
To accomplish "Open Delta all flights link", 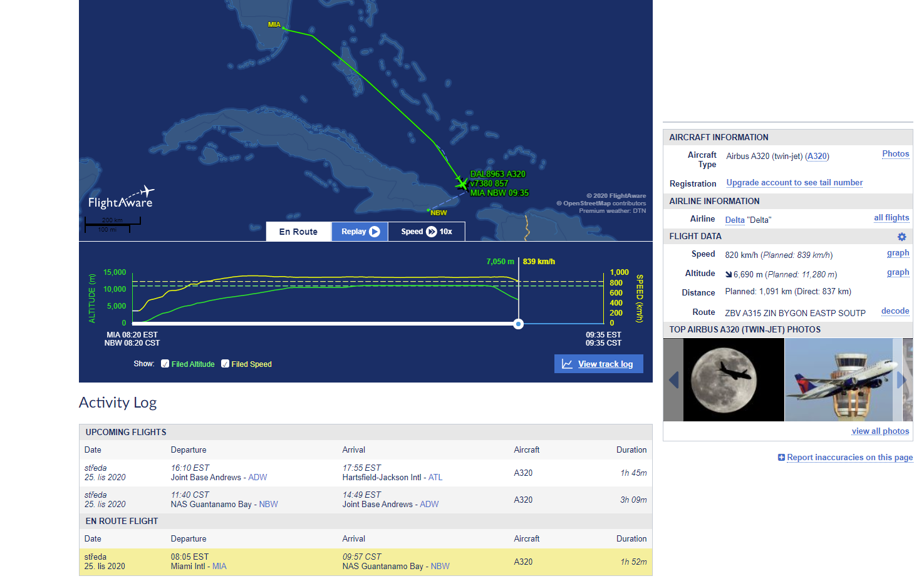I will tap(891, 218).
